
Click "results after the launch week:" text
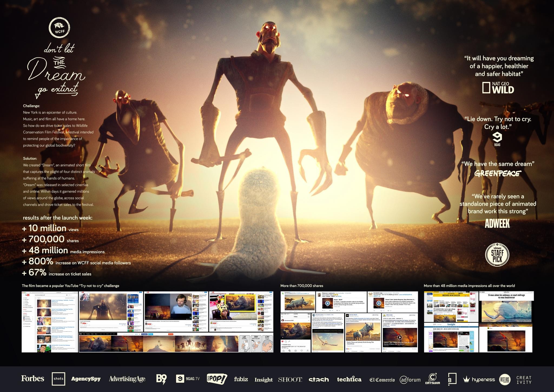coord(58,218)
